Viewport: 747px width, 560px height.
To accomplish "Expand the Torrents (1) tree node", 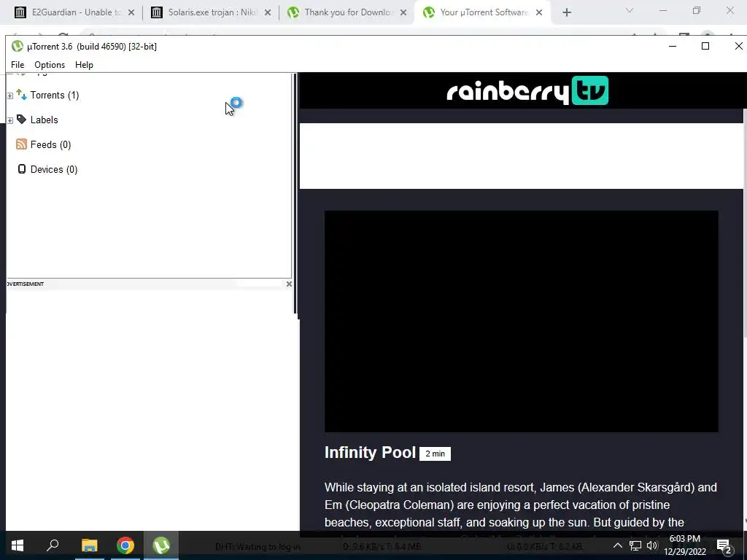I will point(10,96).
